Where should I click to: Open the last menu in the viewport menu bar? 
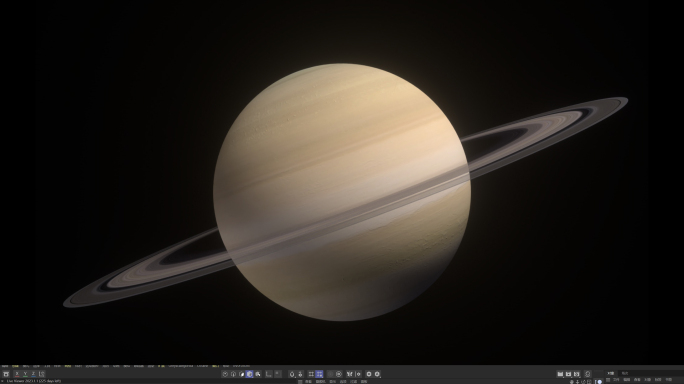(364, 382)
